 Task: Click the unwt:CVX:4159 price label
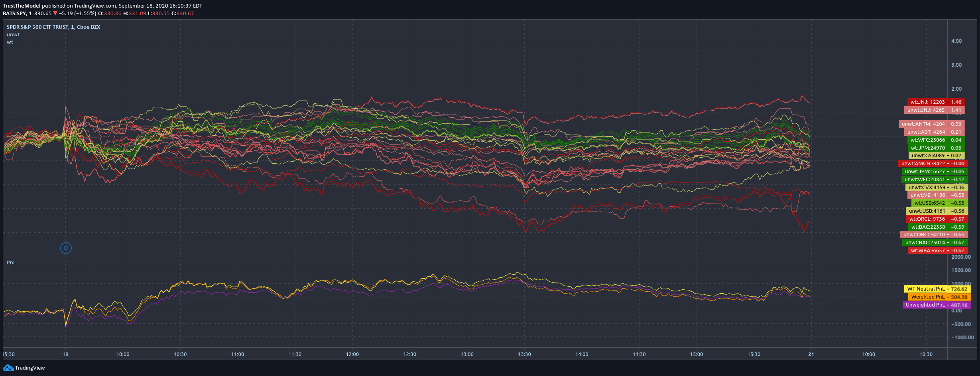pos(937,187)
